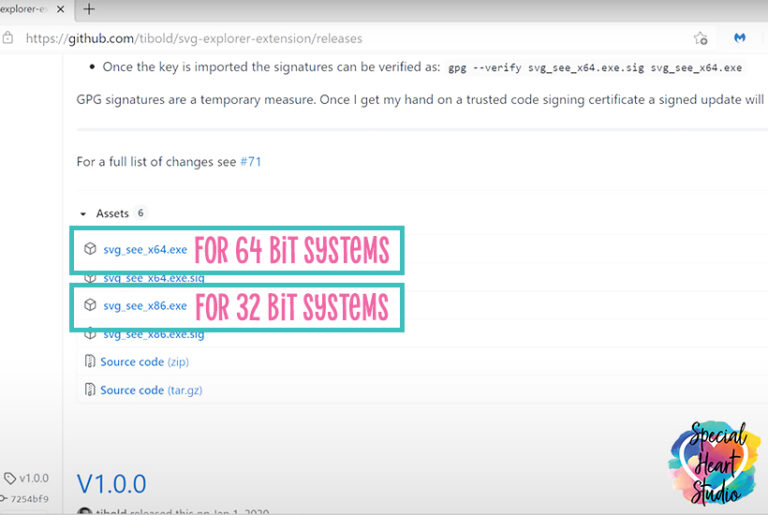Viewport: 768px width, 515px height.
Task: Click package icon beside svg_see_x64.exe
Action: [x=90, y=249]
